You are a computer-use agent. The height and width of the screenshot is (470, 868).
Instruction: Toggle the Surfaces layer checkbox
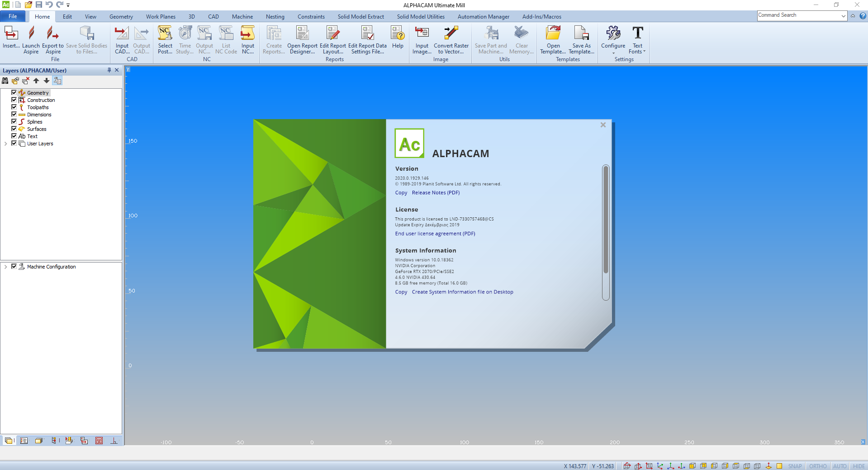(x=14, y=129)
